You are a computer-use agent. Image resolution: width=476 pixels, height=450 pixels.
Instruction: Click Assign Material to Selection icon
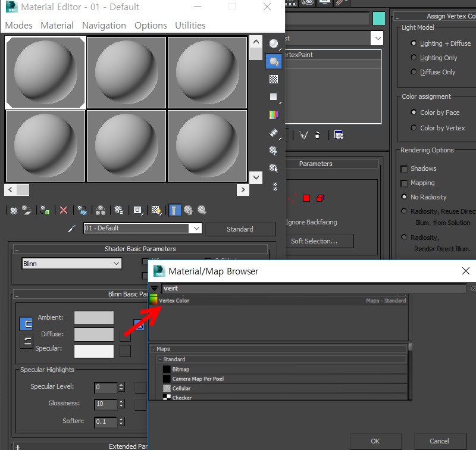click(45, 211)
